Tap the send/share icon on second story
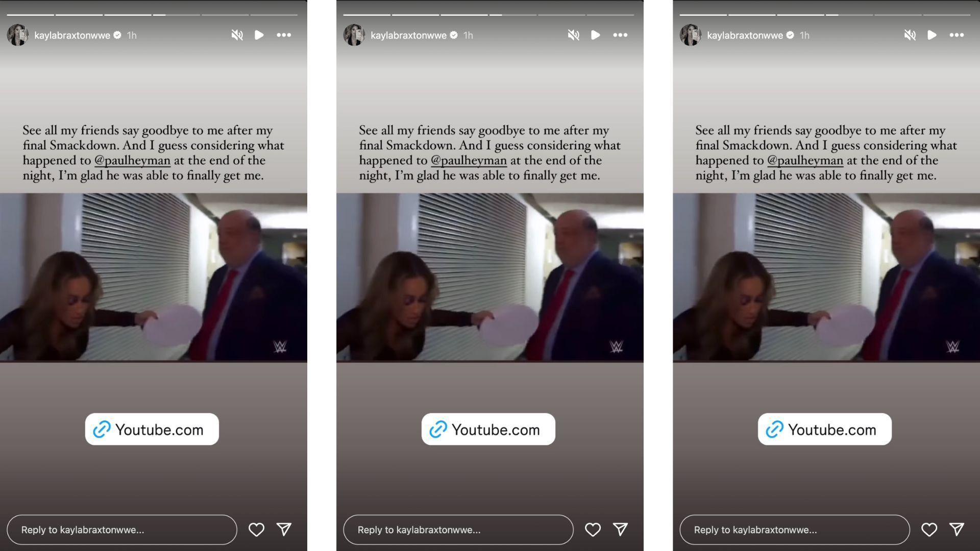This screenshot has width=980, height=551. tap(621, 529)
